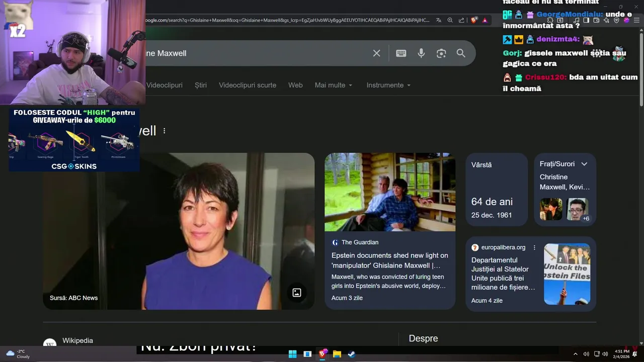This screenshot has height=362, width=644.
Task: Click the Brave VPN shield icon
Action: click(616, 20)
